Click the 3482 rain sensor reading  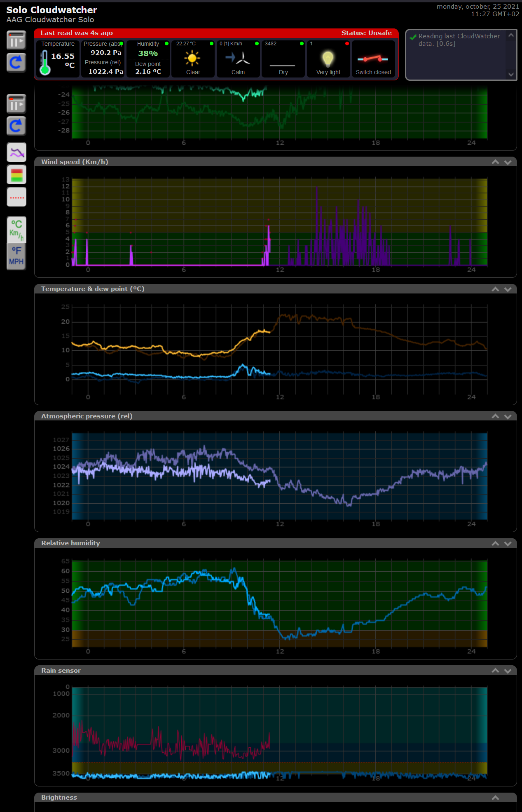tap(271, 44)
